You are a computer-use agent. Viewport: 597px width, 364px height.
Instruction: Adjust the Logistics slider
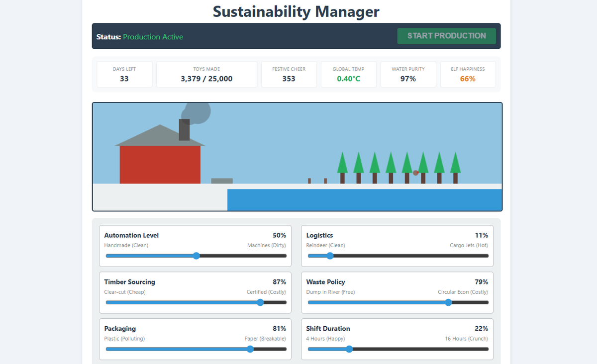[x=398, y=256]
